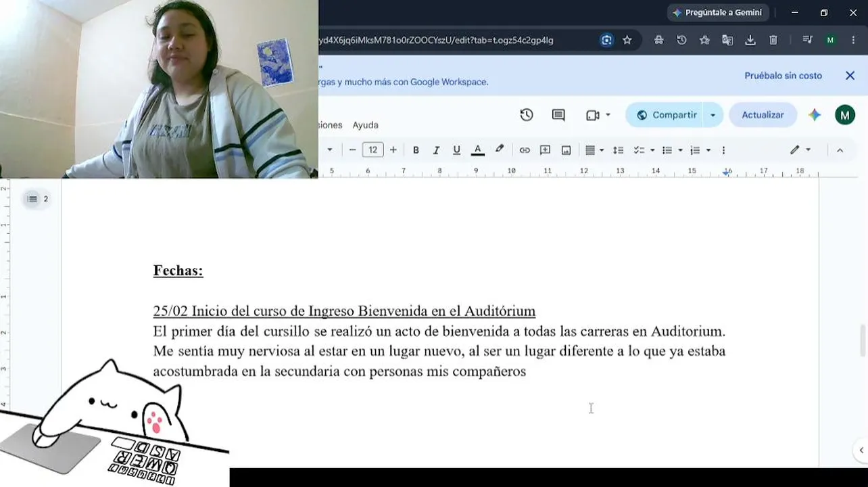Screen dimensions: 868x487
Task: Toggle the checklist button
Action: (639, 150)
